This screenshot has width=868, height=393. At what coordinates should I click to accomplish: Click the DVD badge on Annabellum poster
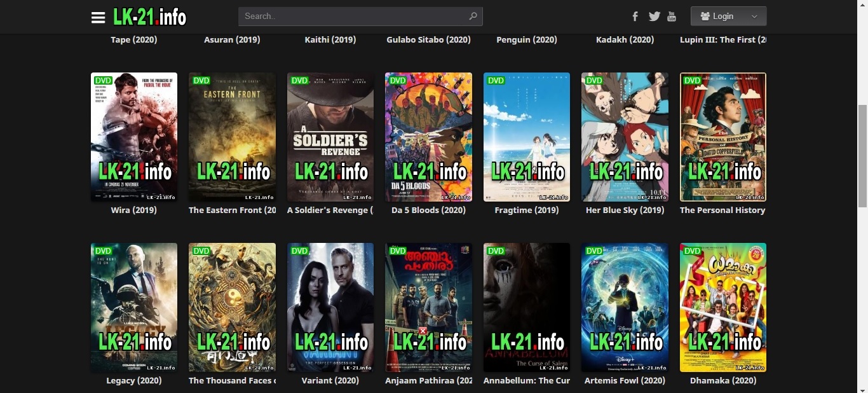click(x=496, y=251)
